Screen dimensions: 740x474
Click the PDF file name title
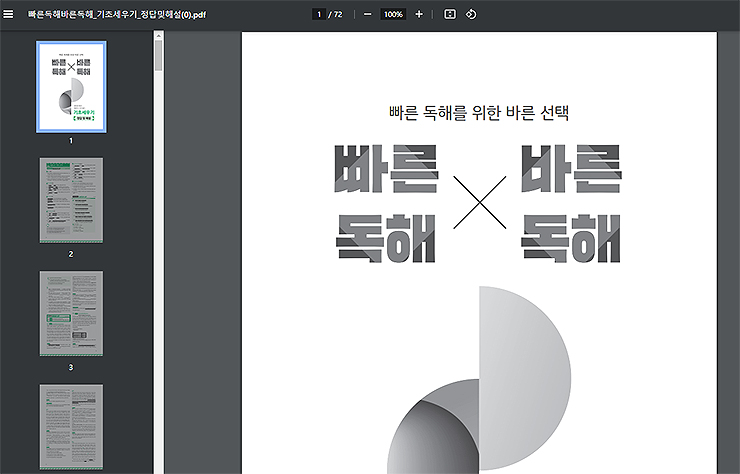(117, 15)
